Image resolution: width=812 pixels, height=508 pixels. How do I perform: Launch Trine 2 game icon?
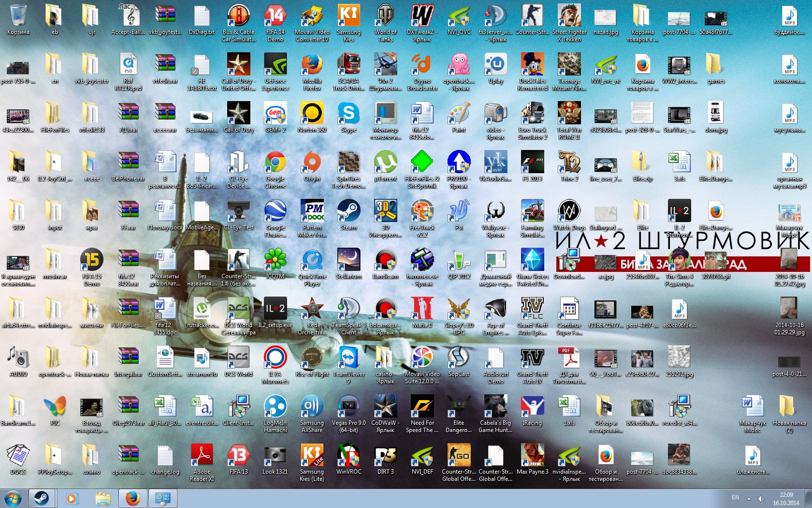569,166
